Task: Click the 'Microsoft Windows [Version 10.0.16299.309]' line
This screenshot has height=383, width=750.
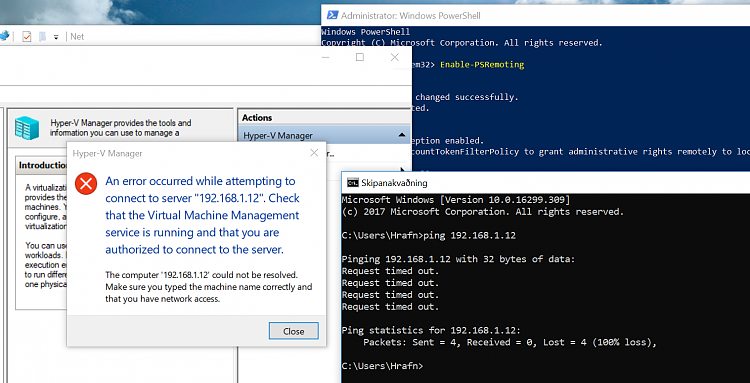Action: [x=455, y=199]
